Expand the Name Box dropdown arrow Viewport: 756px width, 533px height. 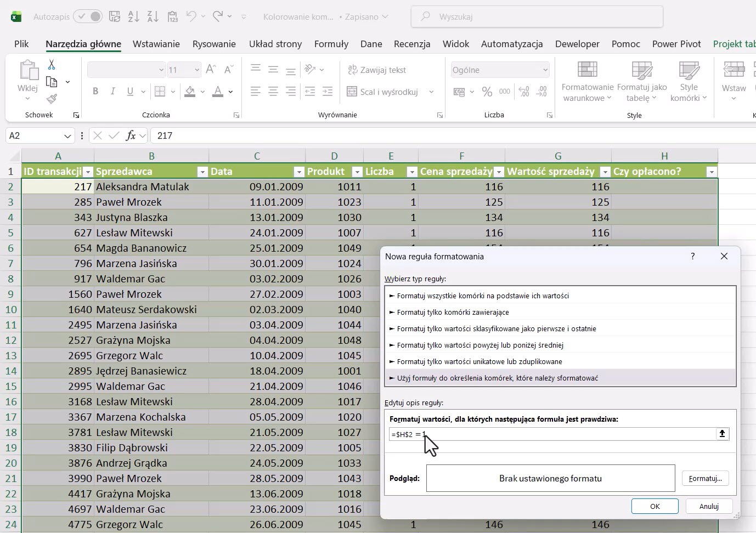[67, 135]
